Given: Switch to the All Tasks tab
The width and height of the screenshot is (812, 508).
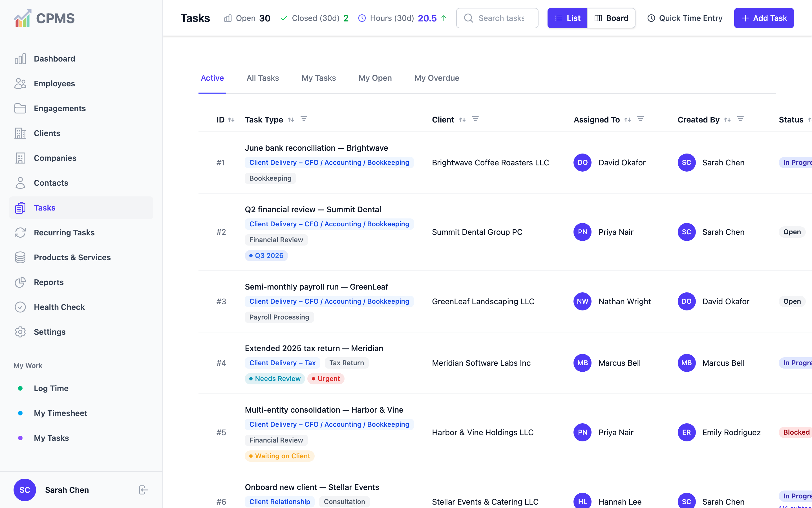Looking at the screenshot, I should pos(263,78).
